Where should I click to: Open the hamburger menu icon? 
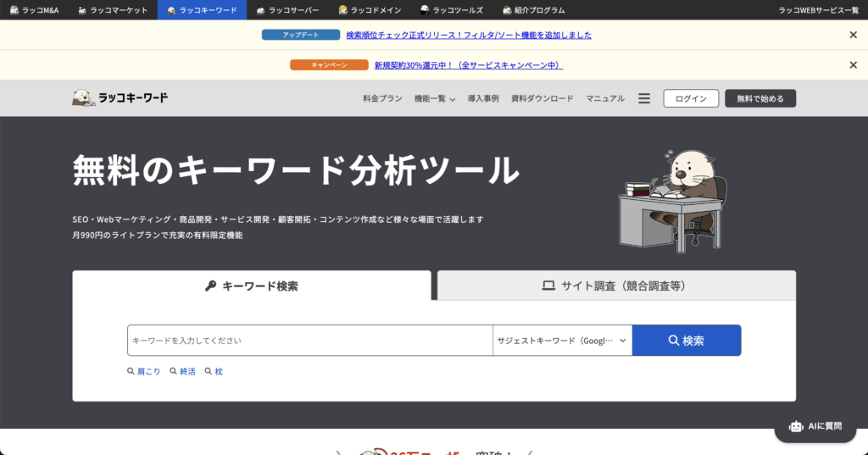click(644, 98)
